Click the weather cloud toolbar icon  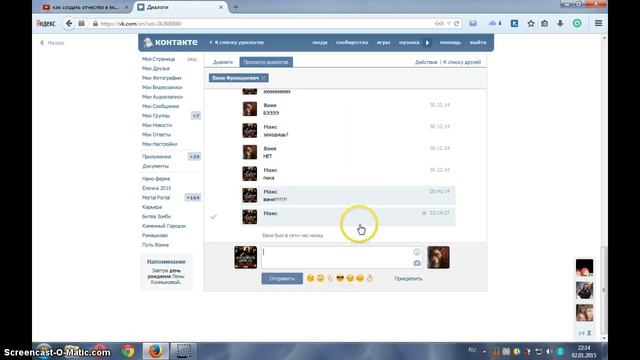pyautogui.click(x=493, y=23)
